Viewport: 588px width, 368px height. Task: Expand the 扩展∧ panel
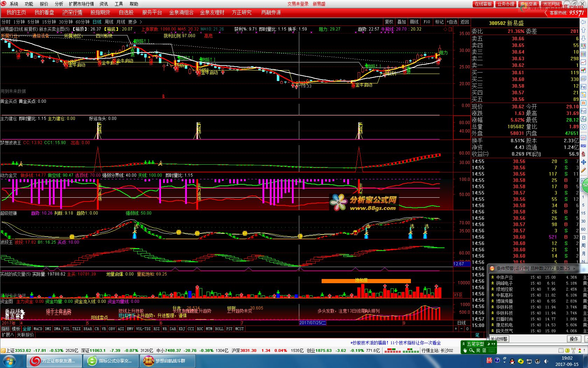(x=8, y=335)
